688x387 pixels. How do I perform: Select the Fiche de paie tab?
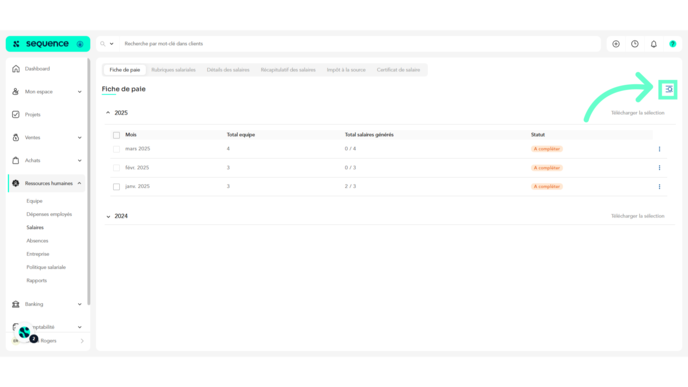(x=125, y=70)
